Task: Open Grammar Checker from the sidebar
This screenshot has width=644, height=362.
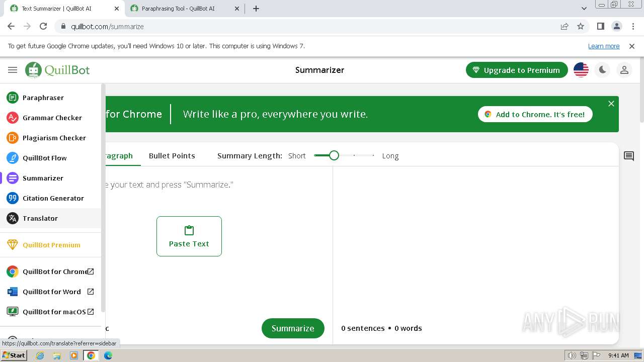Action: point(50,118)
